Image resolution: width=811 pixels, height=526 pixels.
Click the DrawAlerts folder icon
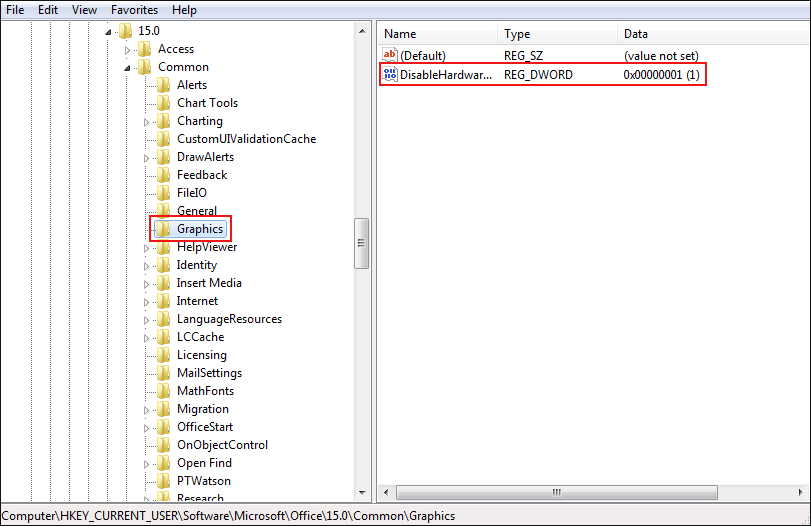pos(163,157)
